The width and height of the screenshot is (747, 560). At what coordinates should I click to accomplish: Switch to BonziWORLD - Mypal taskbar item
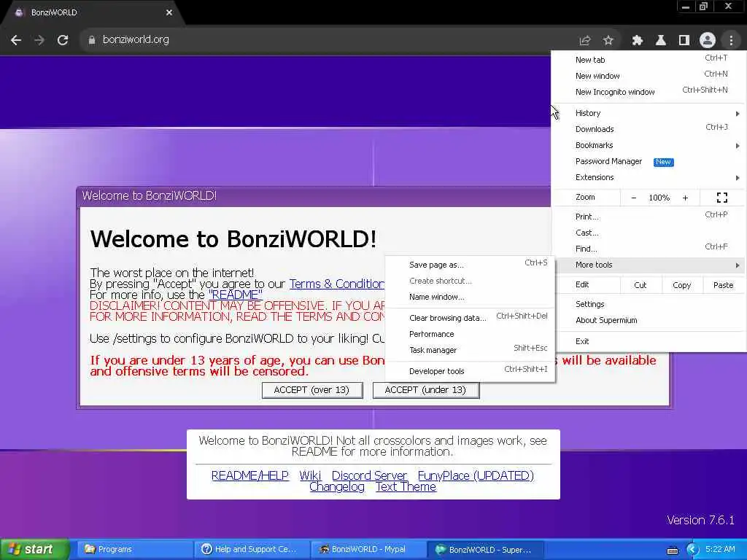pos(368,550)
